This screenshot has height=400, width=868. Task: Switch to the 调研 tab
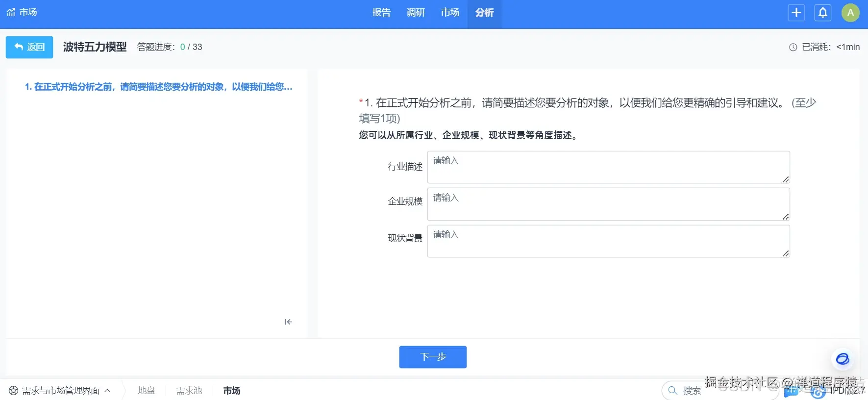(416, 13)
